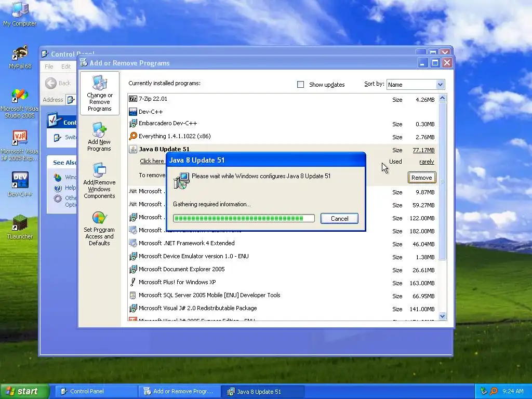
Task: Select the Microsoft Document Explorer 2005 row
Action: [x=283, y=270]
